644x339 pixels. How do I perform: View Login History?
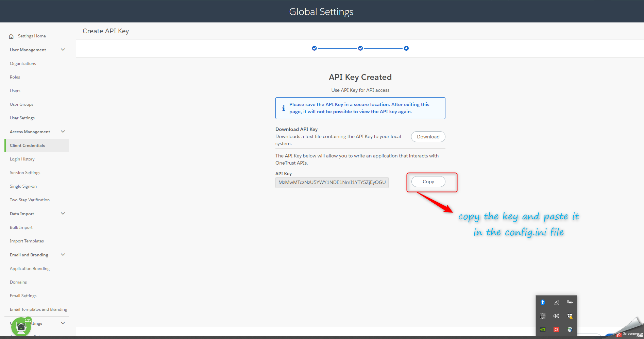point(22,159)
